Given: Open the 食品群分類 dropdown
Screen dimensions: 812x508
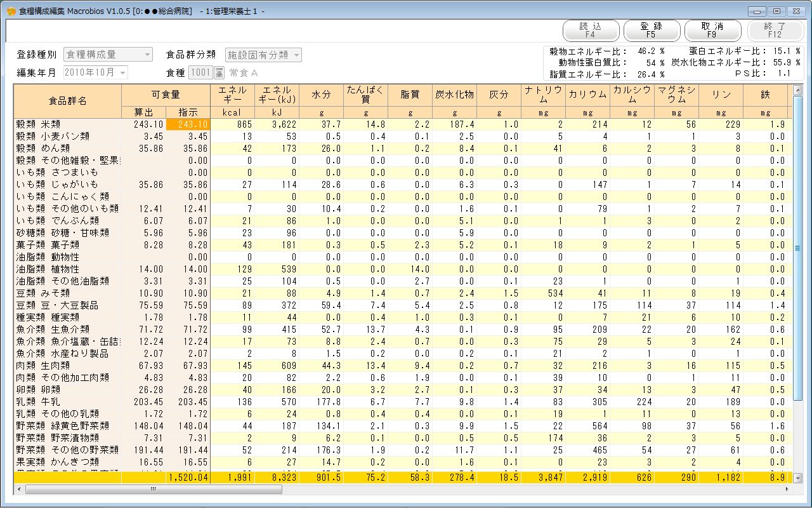Looking at the screenshot, I should tap(263, 55).
